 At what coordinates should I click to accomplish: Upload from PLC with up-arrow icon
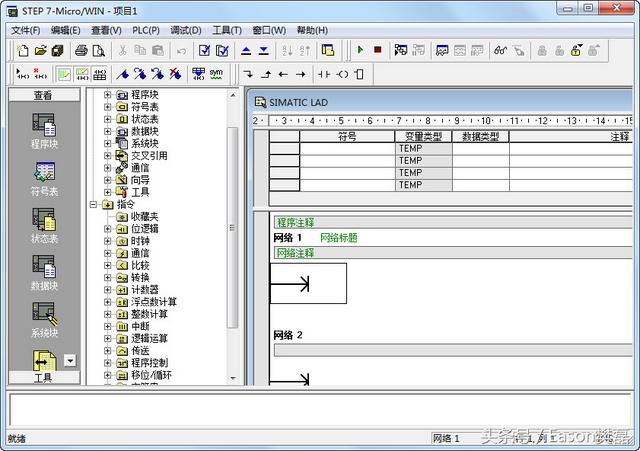(x=246, y=51)
